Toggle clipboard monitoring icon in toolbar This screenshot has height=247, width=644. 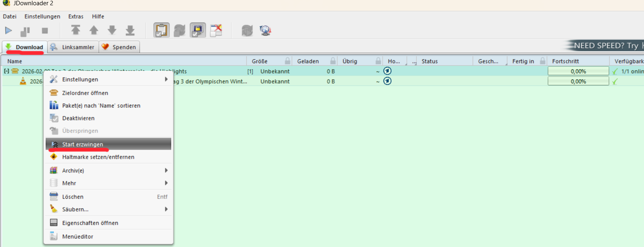click(x=161, y=30)
